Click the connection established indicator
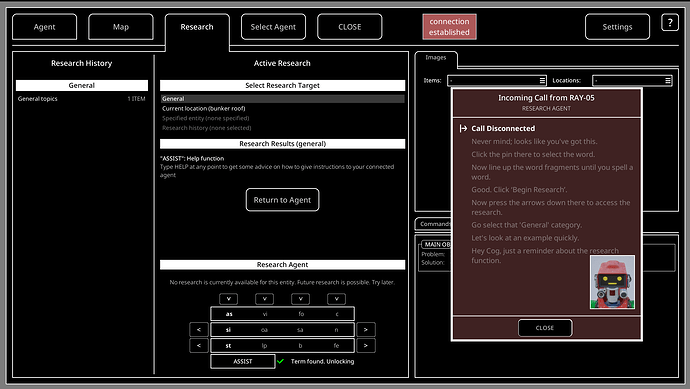This screenshot has height=389, width=690. 449,27
